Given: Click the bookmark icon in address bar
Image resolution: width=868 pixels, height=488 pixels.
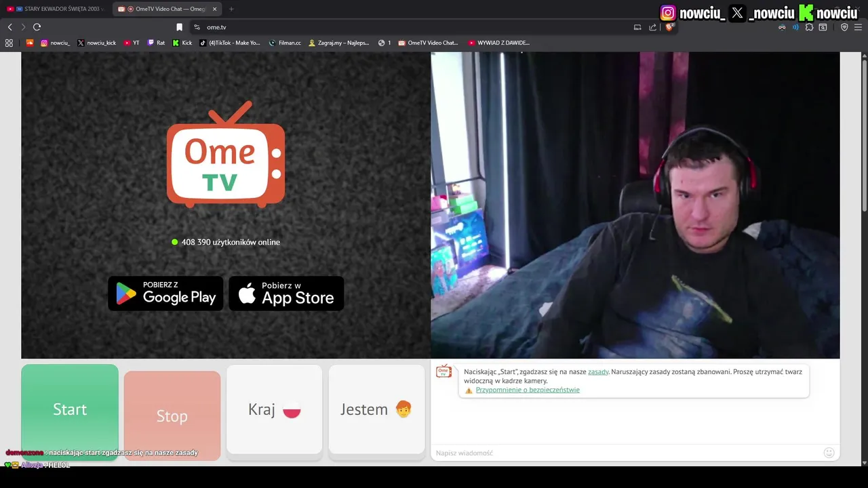Looking at the screenshot, I should click(179, 27).
